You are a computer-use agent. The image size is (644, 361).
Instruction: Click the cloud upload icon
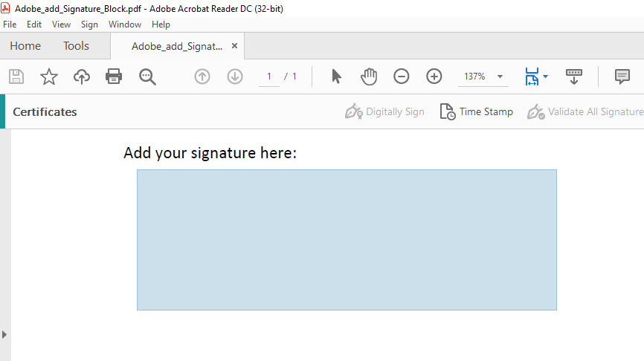coord(81,77)
